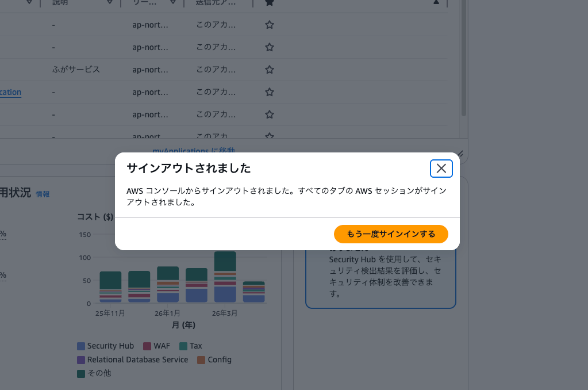The height and width of the screenshot is (390, 588).
Task: Favorite the last visible table row
Action: (x=269, y=136)
